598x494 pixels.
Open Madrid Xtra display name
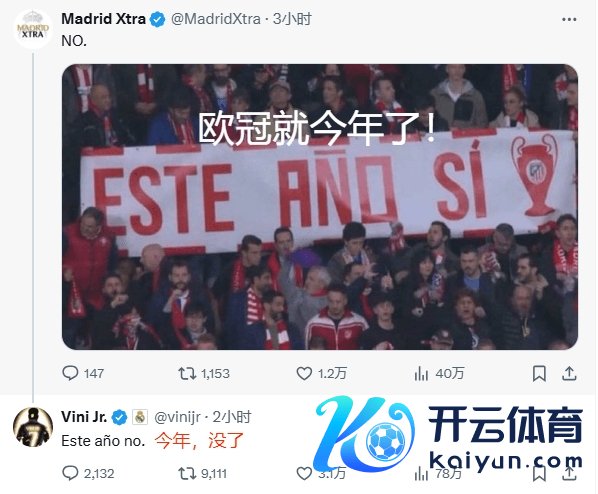103,19
